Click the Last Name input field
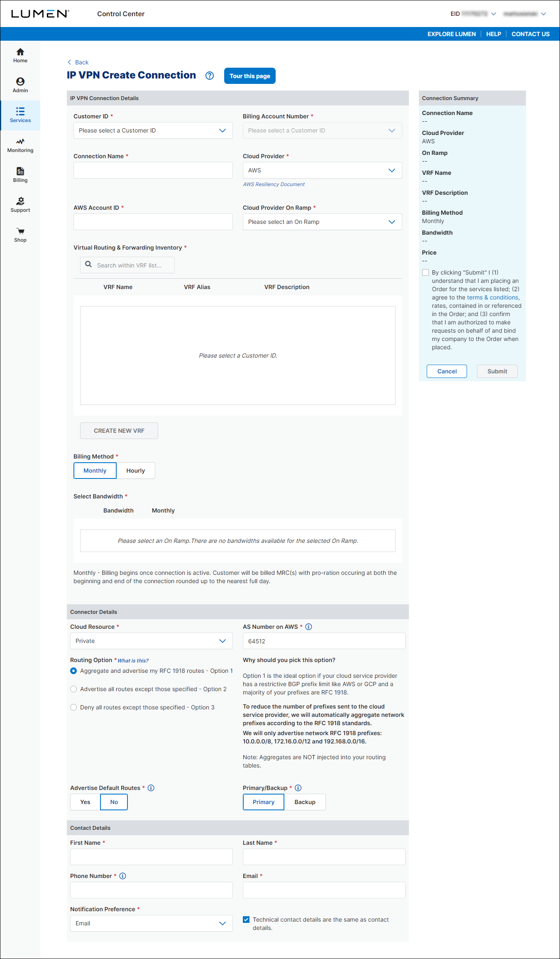Screen dimensions: 560x959 click(324, 857)
